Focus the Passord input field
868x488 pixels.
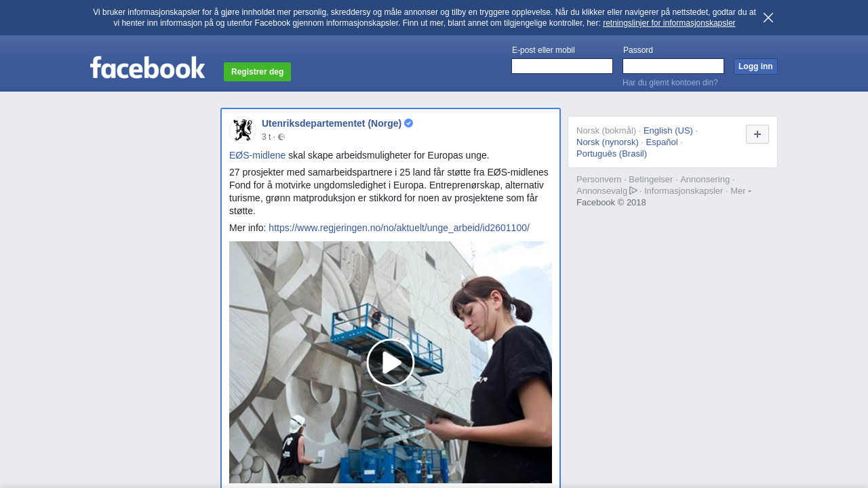tap(673, 66)
